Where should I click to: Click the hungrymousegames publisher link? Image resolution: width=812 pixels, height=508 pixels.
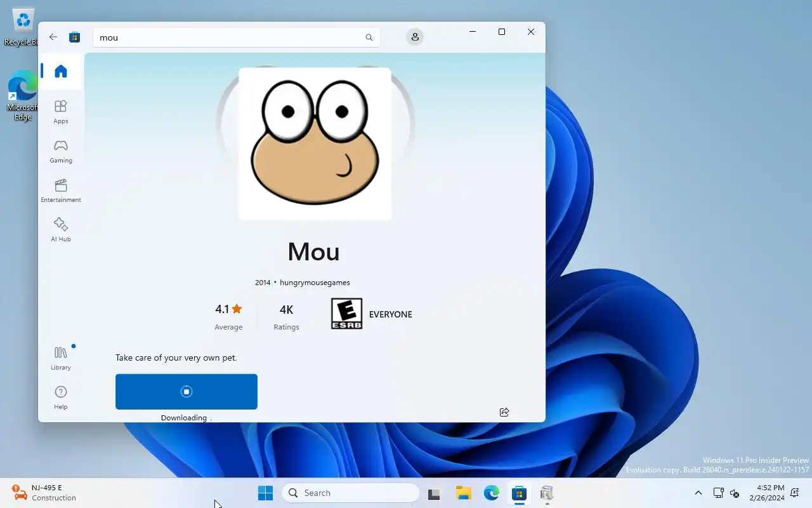tap(315, 283)
